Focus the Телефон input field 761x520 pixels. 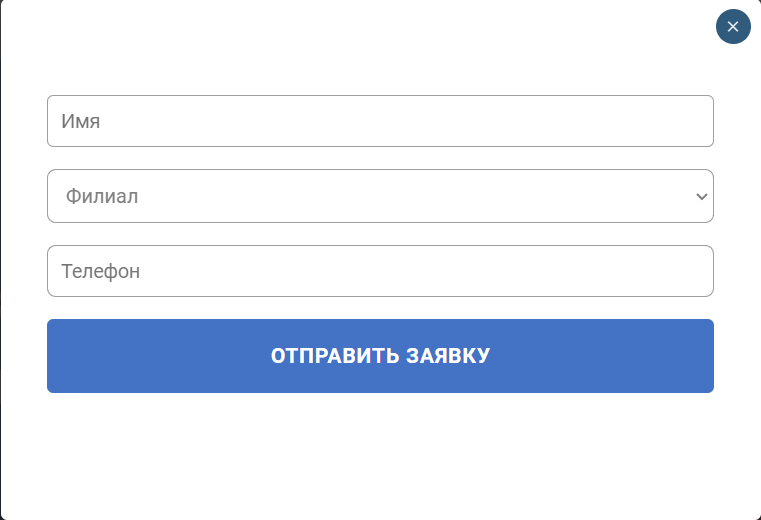click(x=380, y=271)
